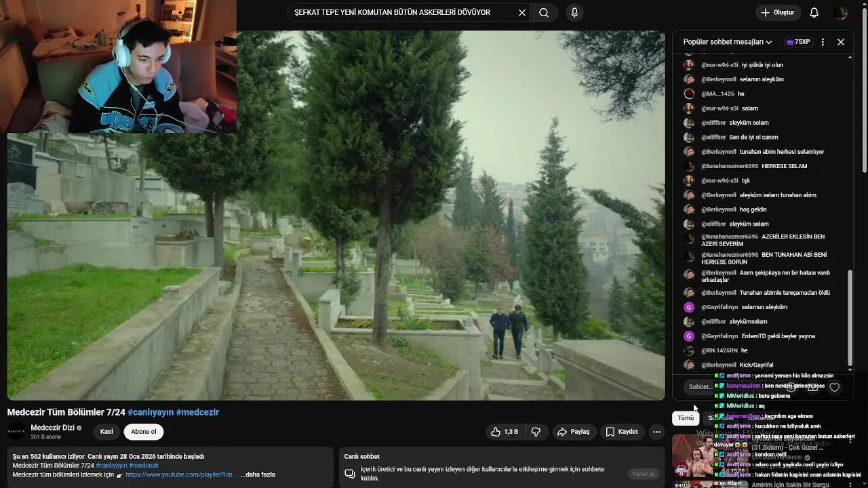Click @RN.1425RN avatar in chat
868x488 pixels.
689,350
